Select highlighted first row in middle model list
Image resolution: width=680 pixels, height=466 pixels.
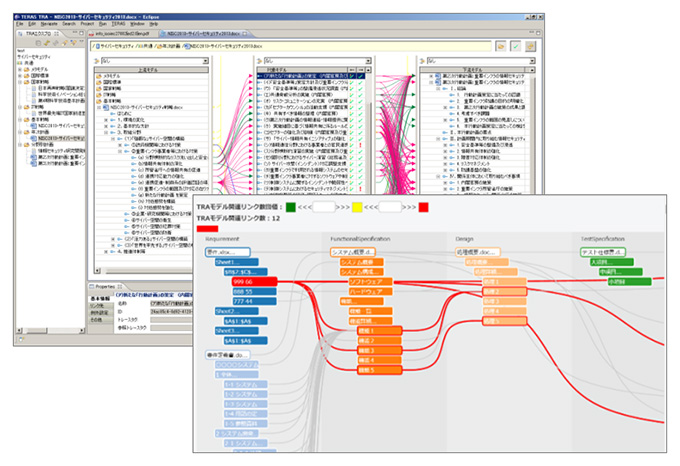pos(311,76)
